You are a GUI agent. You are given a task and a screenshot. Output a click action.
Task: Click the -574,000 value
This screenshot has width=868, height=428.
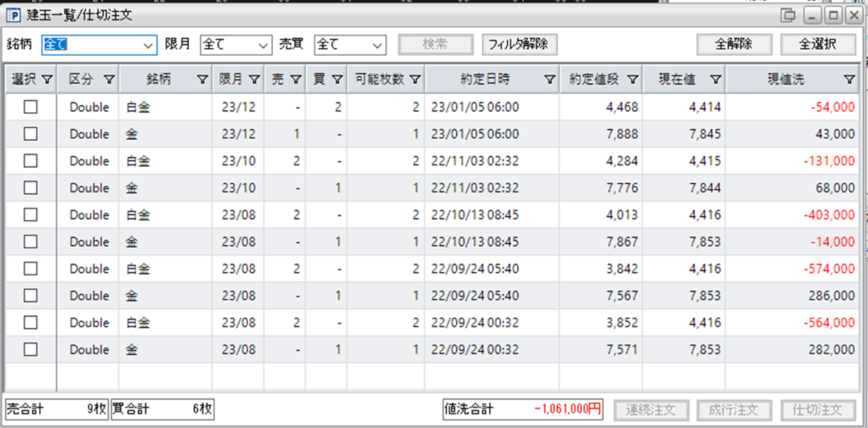click(x=829, y=269)
